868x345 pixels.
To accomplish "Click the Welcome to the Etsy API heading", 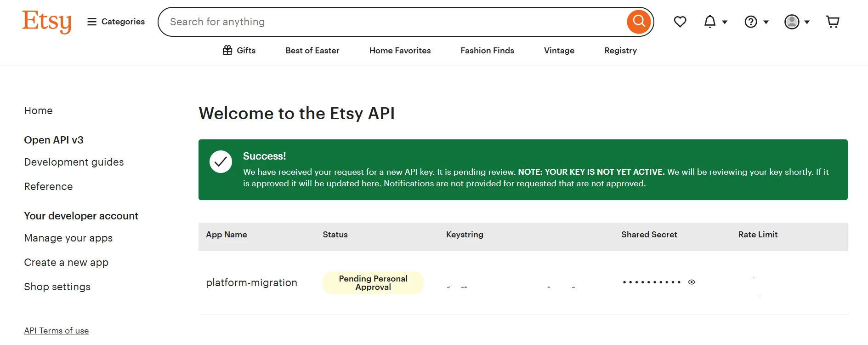I will [297, 113].
